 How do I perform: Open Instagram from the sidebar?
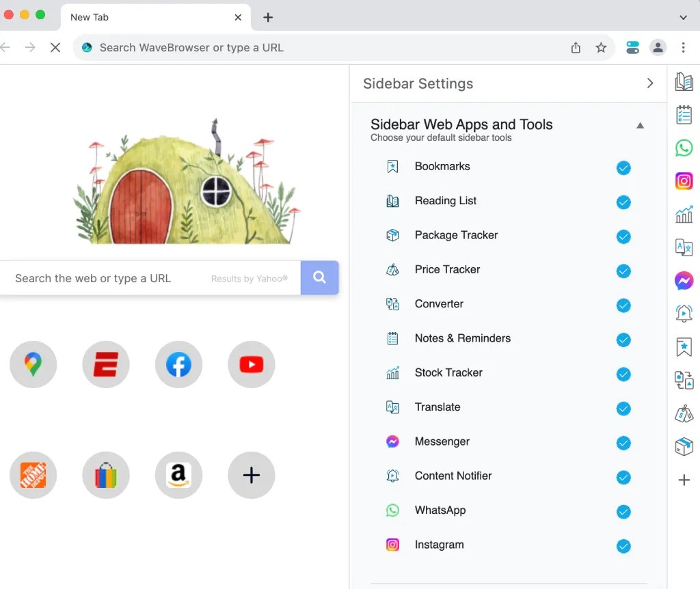pos(684,180)
